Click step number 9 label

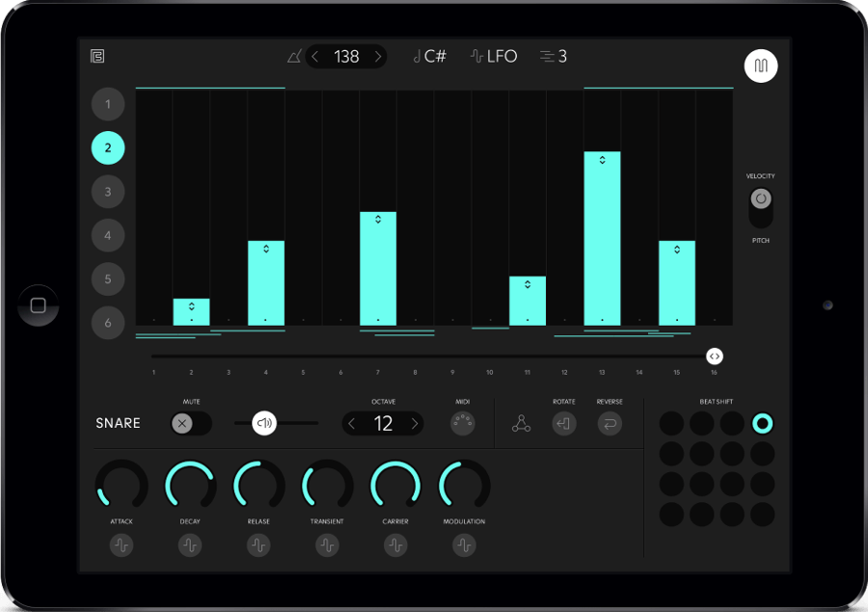(453, 372)
